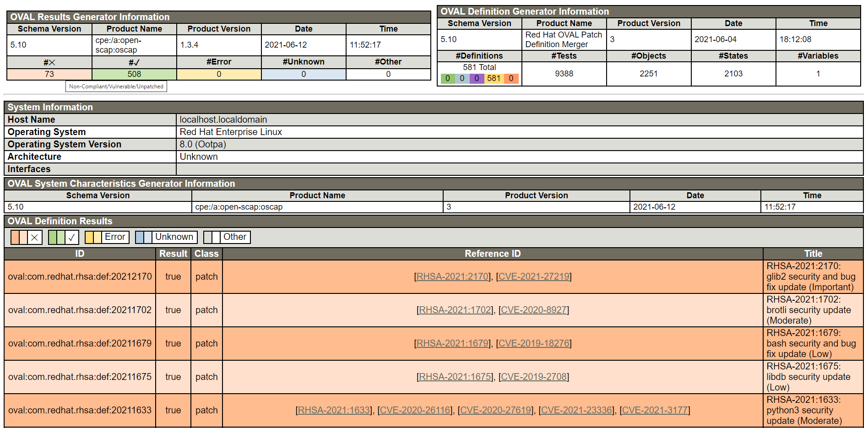This screenshot has height=428, width=868.
Task: Open the CVE-2019-18276 link
Action: point(534,343)
